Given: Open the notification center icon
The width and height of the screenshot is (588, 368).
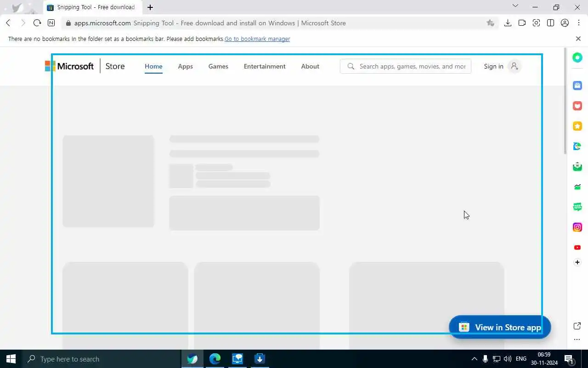Looking at the screenshot, I should pos(569,359).
